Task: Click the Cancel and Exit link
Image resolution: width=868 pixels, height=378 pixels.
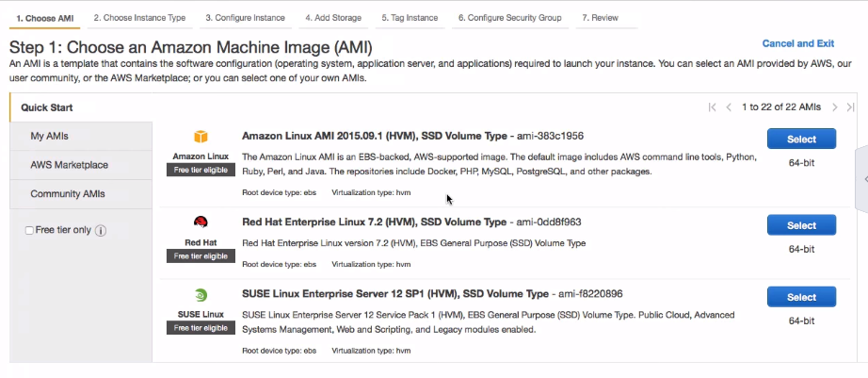Action: 797,43
